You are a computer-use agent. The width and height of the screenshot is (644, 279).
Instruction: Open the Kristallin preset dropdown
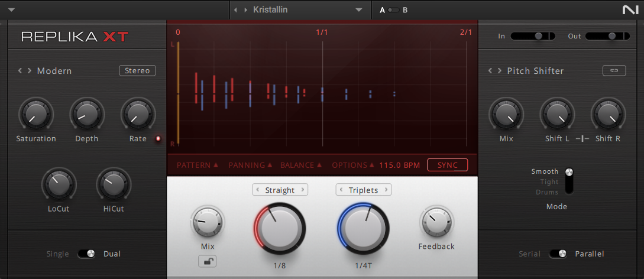pyautogui.click(x=358, y=10)
